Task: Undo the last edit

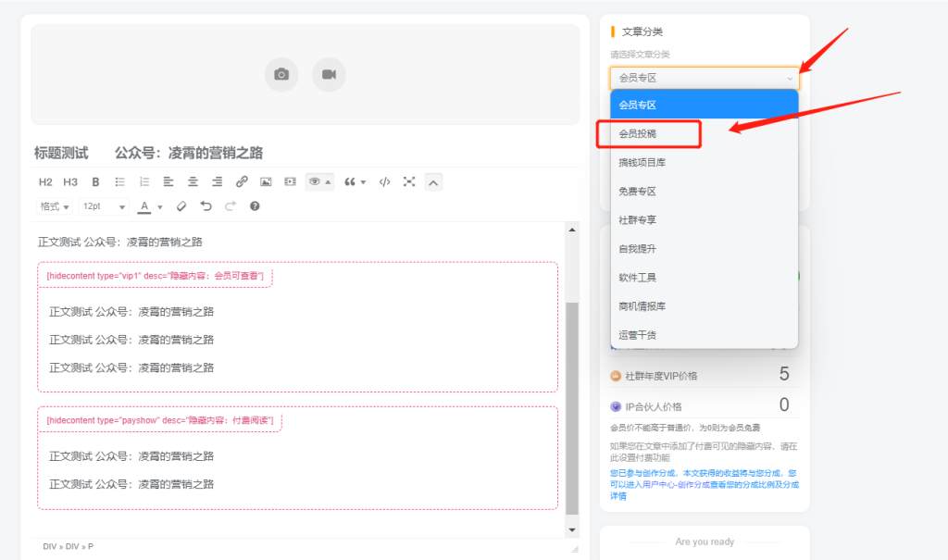Action: coord(206,205)
